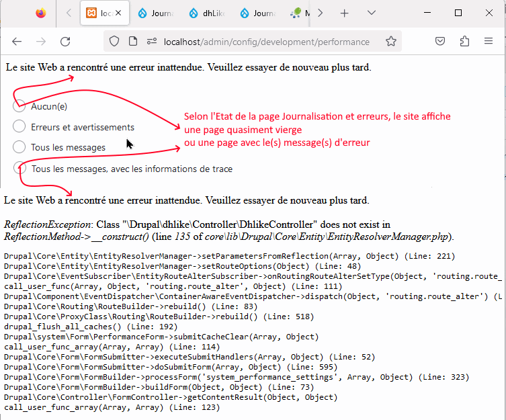This screenshot has height=420, width=506.
Task: Open the Extensions puzzle icon
Action: tap(464, 42)
